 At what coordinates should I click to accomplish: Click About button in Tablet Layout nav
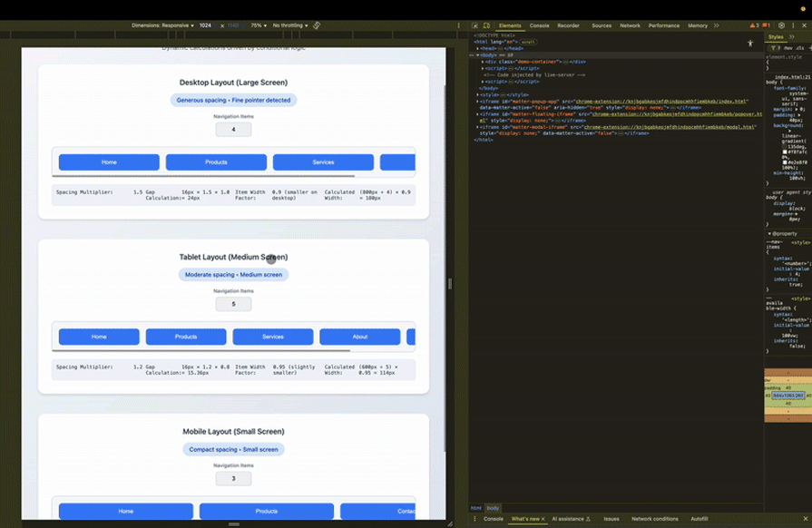[360, 337]
